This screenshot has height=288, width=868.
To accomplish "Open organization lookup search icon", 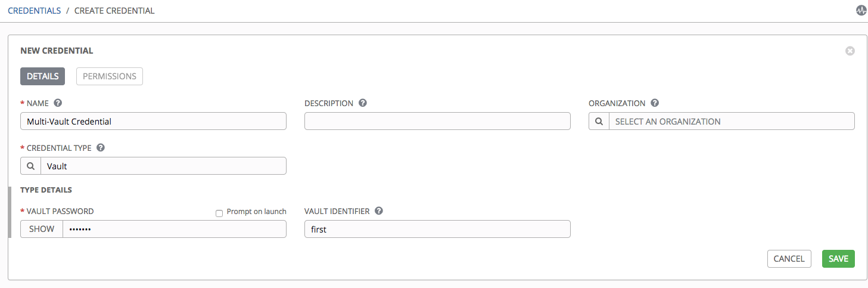I will (599, 121).
